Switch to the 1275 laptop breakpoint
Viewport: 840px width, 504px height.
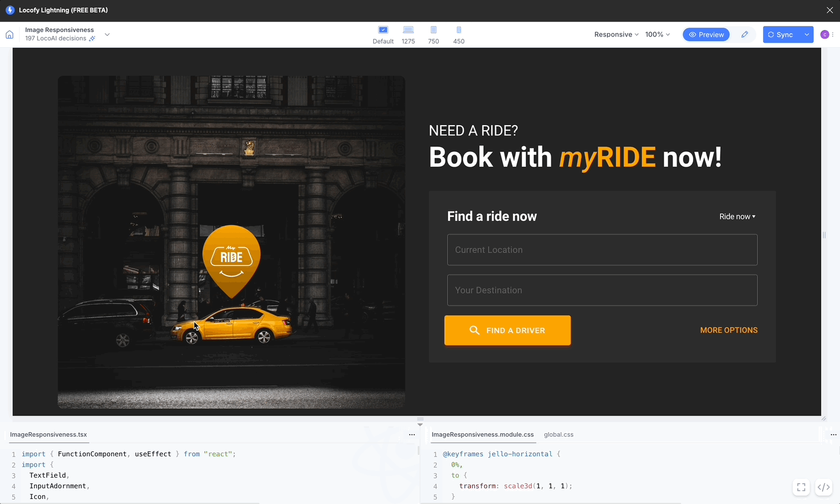(408, 30)
